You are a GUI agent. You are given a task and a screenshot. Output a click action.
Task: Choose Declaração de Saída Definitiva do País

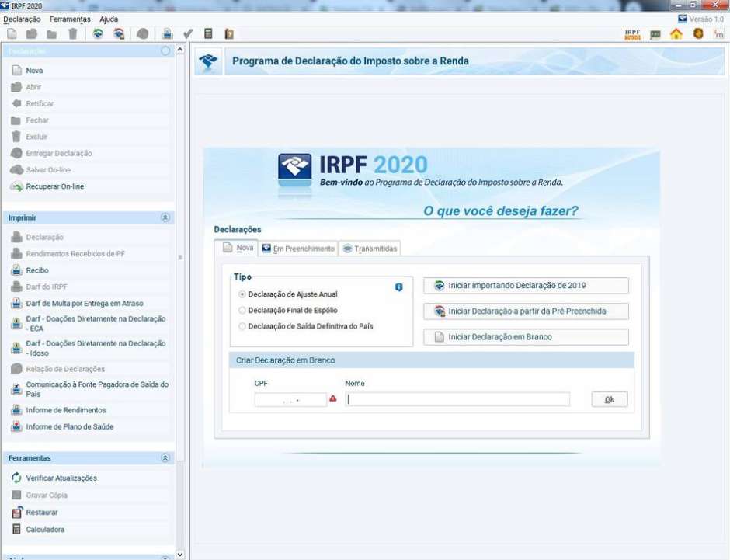242,327
